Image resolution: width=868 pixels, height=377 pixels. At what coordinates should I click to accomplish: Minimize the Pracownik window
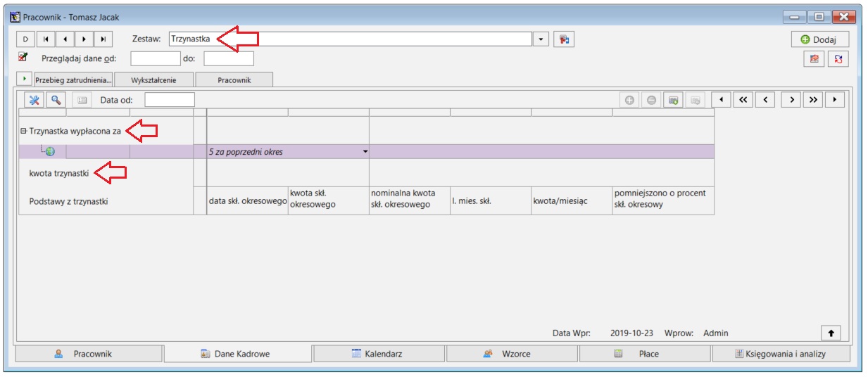[x=795, y=16]
